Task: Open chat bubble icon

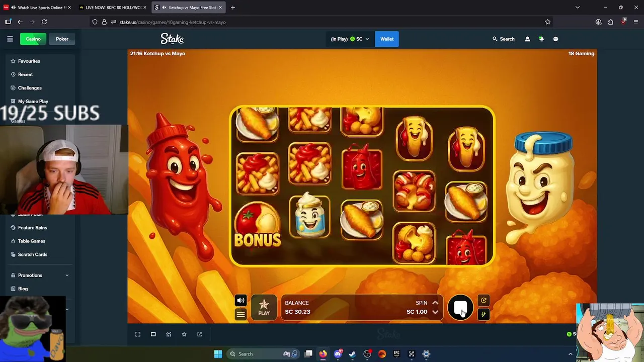Action: tap(555, 39)
